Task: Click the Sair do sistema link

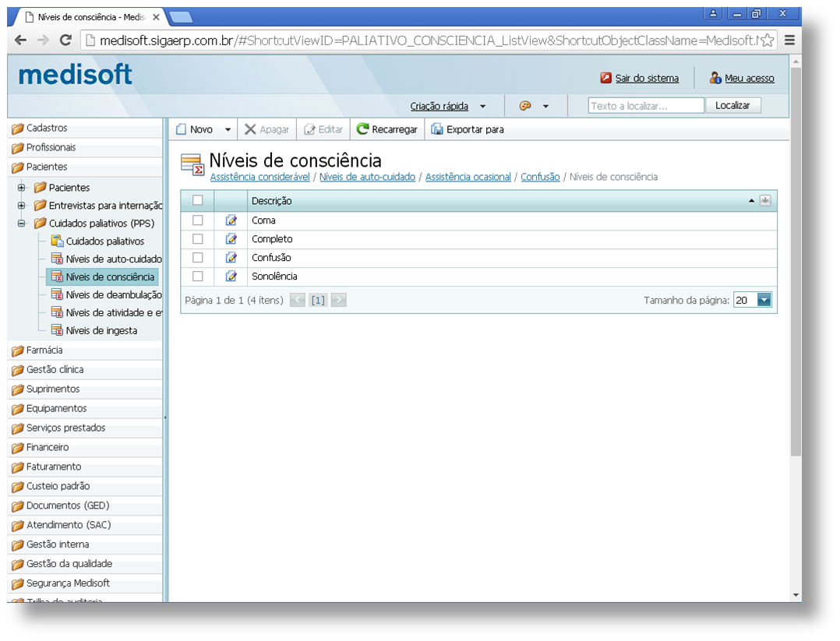Action: (647, 78)
